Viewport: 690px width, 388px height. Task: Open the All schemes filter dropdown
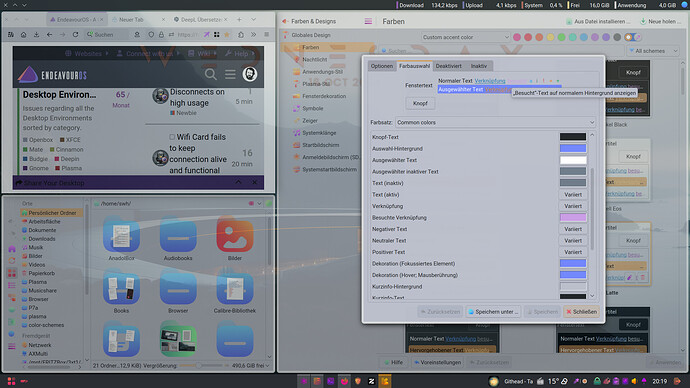(x=653, y=51)
